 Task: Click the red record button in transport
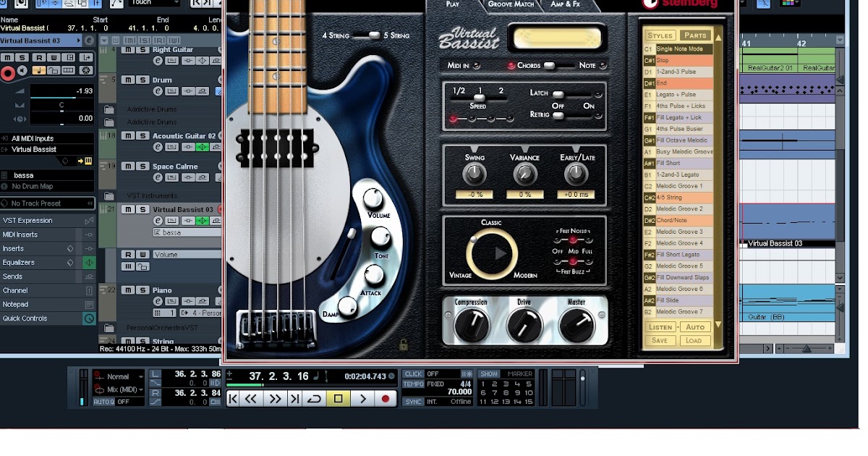tap(386, 398)
